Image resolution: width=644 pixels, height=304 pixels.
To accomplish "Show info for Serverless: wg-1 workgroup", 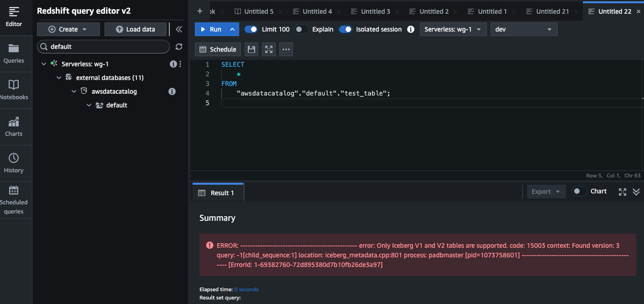I will 173,64.
